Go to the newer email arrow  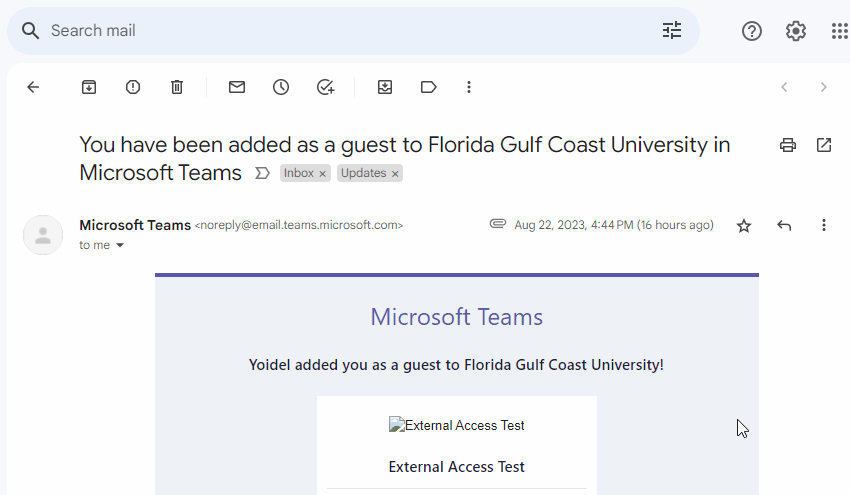pos(784,87)
